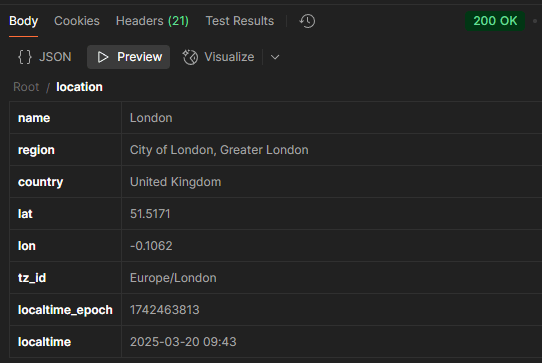Viewport: 542px width, 363px height.
Task: Select the Europe/London timezone value
Action: tap(173, 278)
